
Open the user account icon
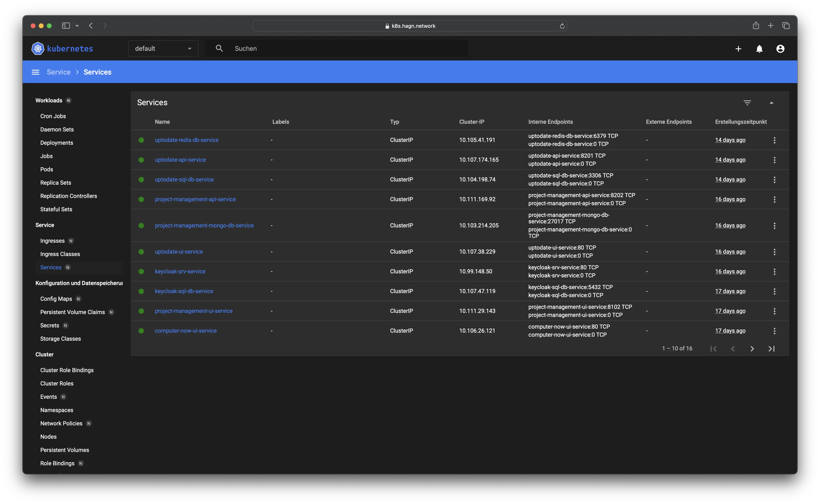tap(780, 49)
